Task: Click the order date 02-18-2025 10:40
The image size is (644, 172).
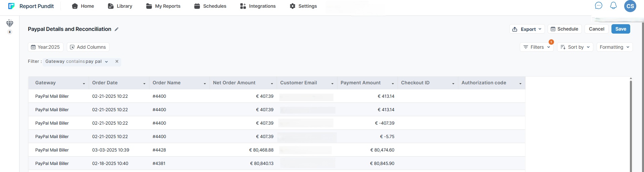Action: point(110,163)
